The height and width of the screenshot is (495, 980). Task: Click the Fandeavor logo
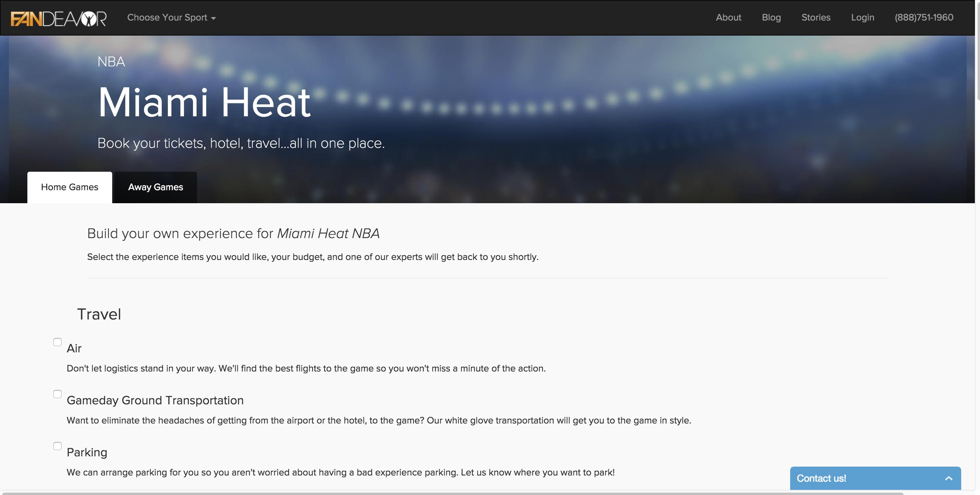pyautogui.click(x=58, y=18)
